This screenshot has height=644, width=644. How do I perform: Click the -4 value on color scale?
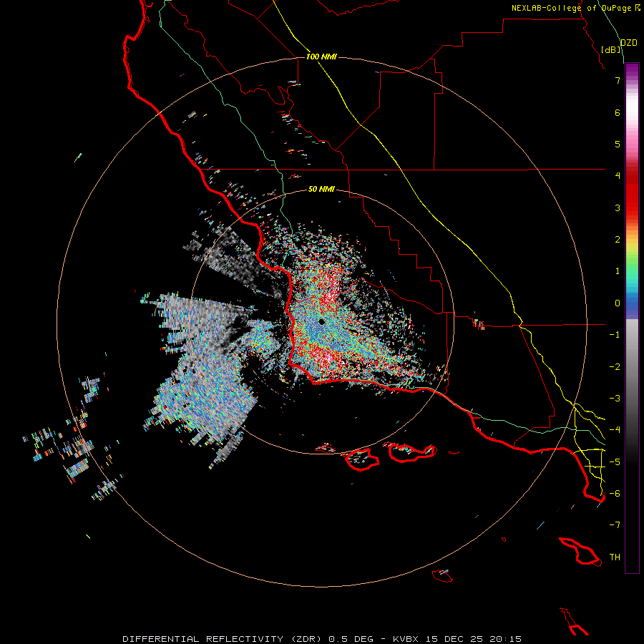click(x=615, y=430)
